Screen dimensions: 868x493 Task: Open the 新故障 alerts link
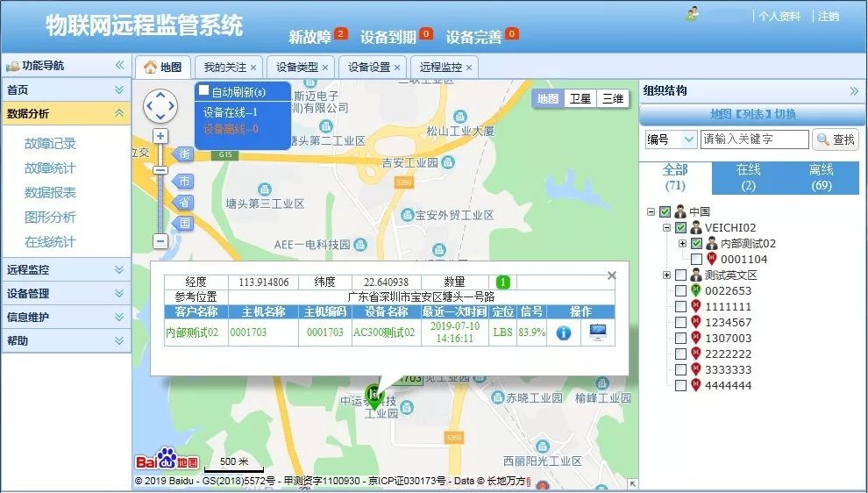[310, 37]
